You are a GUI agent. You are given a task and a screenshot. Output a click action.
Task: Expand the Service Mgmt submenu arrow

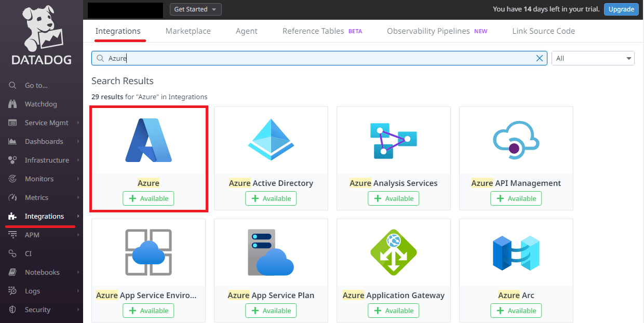pos(78,123)
